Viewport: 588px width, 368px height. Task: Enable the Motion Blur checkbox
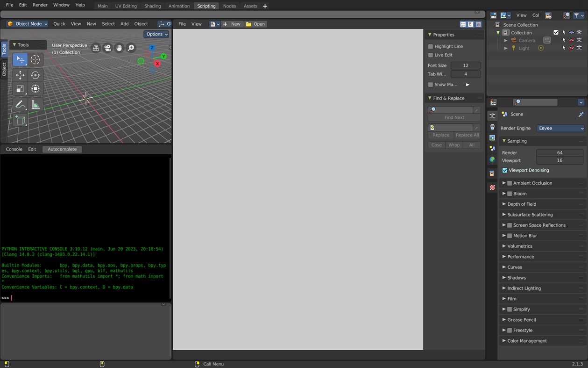[x=510, y=236]
